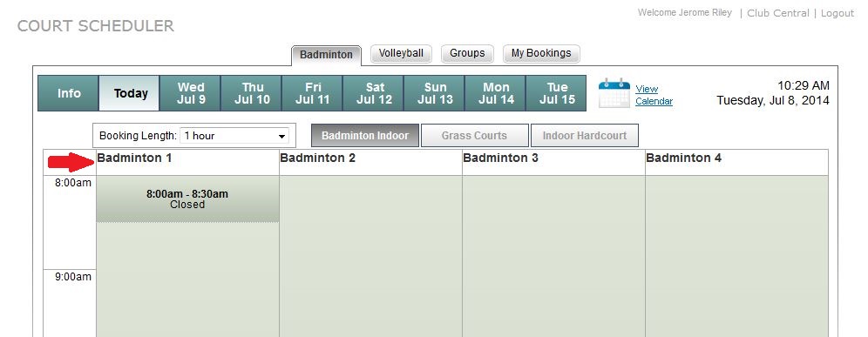Click the View Calendar link
Viewport: 868px width, 337px height.
click(x=654, y=95)
